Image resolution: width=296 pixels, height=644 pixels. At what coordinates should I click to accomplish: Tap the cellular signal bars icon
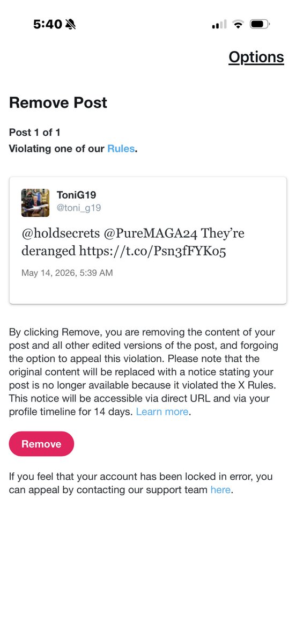click(219, 24)
